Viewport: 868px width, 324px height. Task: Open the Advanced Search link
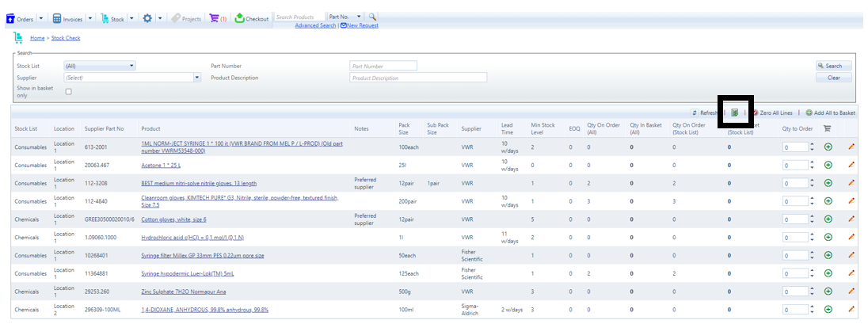point(315,26)
